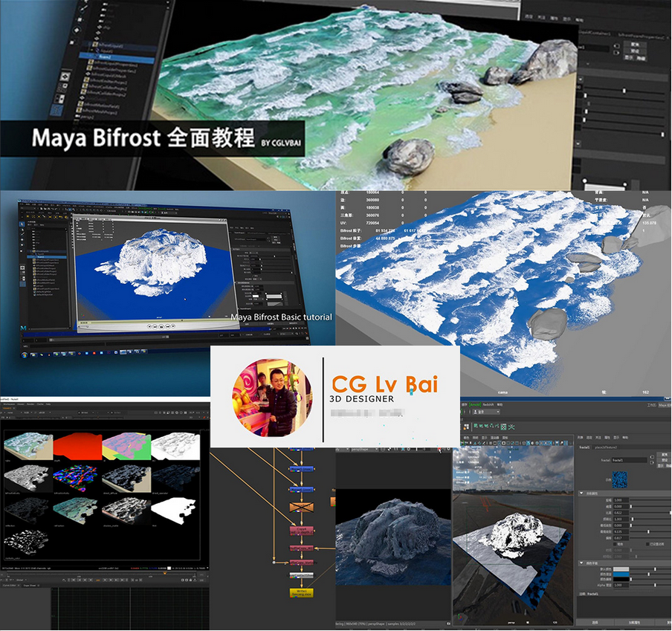Viewport: 672px width, 631px height.
Task: Open the Cache menu in Nuke
Action: [x=40, y=404]
